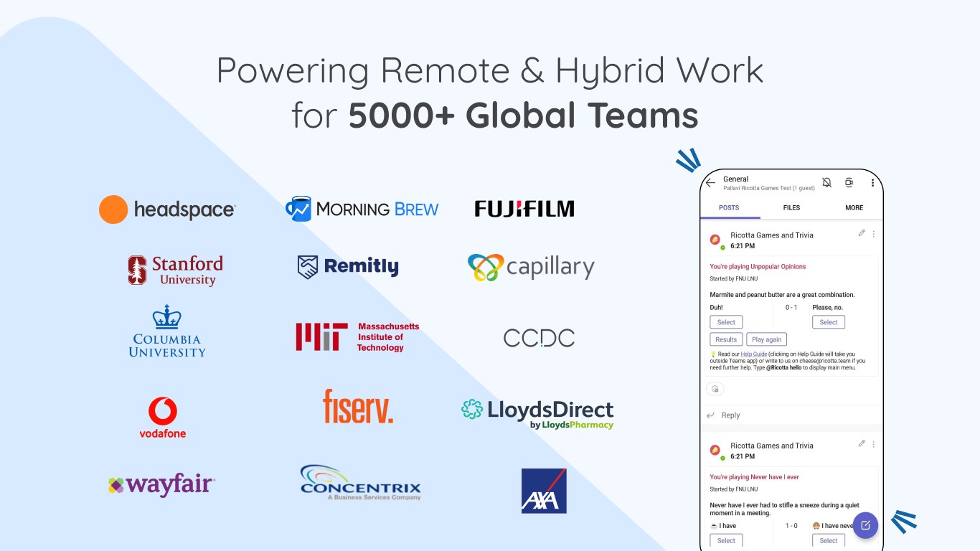Click the headspace logo
Image resolution: width=980 pixels, height=551 pixels.
(167, 209)
